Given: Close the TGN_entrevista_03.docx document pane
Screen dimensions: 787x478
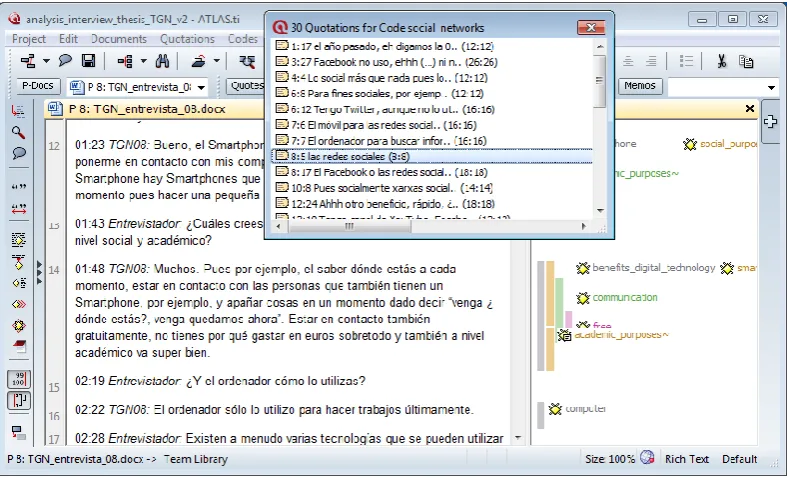Looking at the screenshot, I should (750, 108).
